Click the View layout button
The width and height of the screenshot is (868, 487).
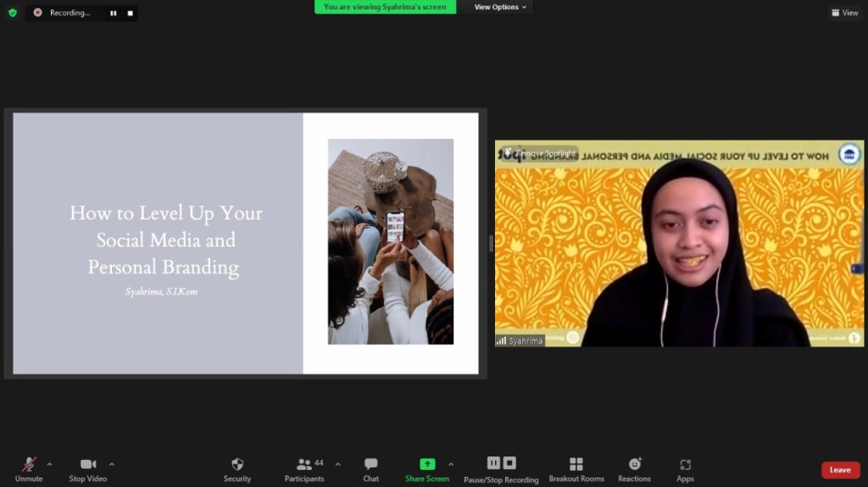click(x=845, y=13)
